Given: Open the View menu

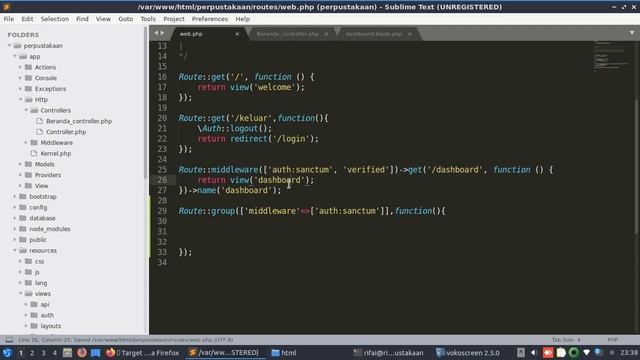Looking at the screenshot, I should click(x=103, y=19).
